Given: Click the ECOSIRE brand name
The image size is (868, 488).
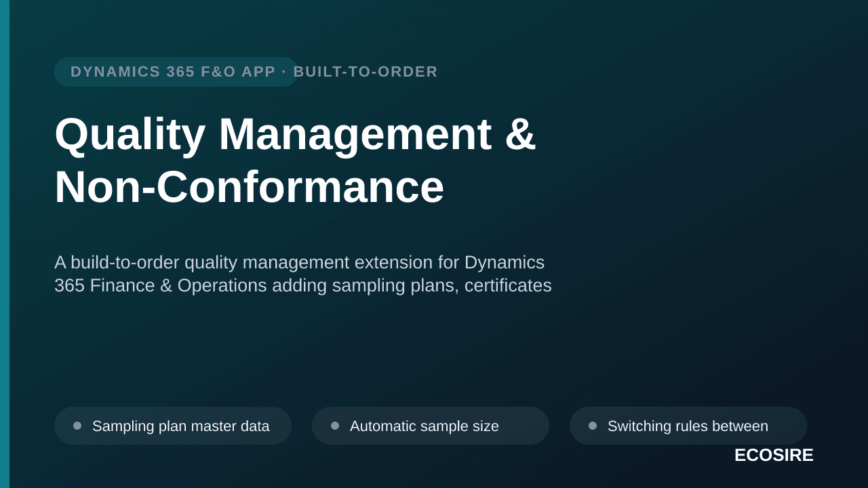Looking at the screenshot, I should (x=774, y=455).
